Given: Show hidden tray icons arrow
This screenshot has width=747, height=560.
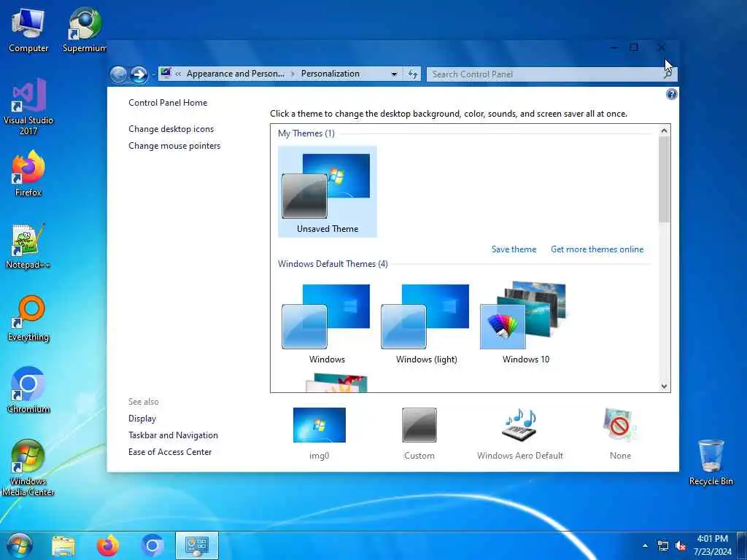Looking at the screenshot, I should coord(645,545).
